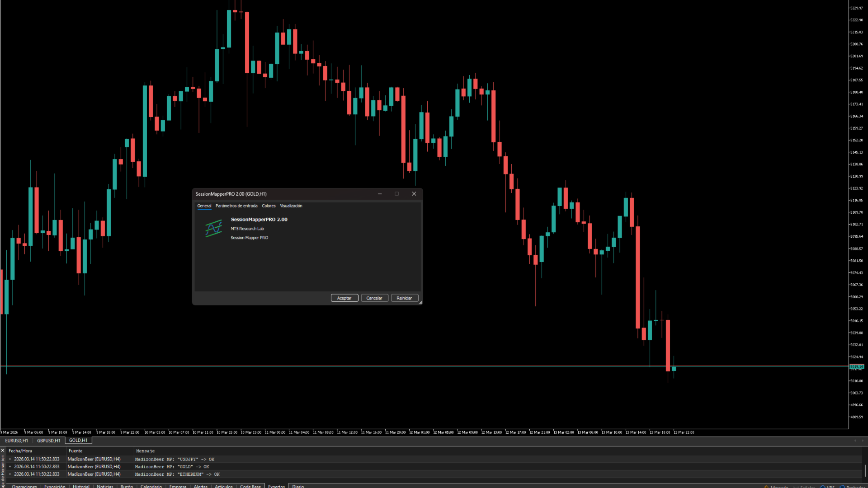Click the SessionMapperPRO indicator logo icon

214,228
